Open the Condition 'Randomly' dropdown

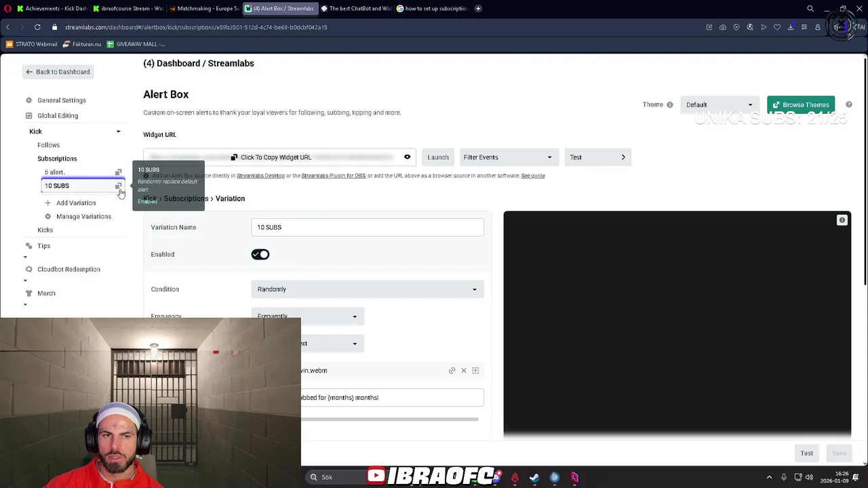click(x=368, y=289)
